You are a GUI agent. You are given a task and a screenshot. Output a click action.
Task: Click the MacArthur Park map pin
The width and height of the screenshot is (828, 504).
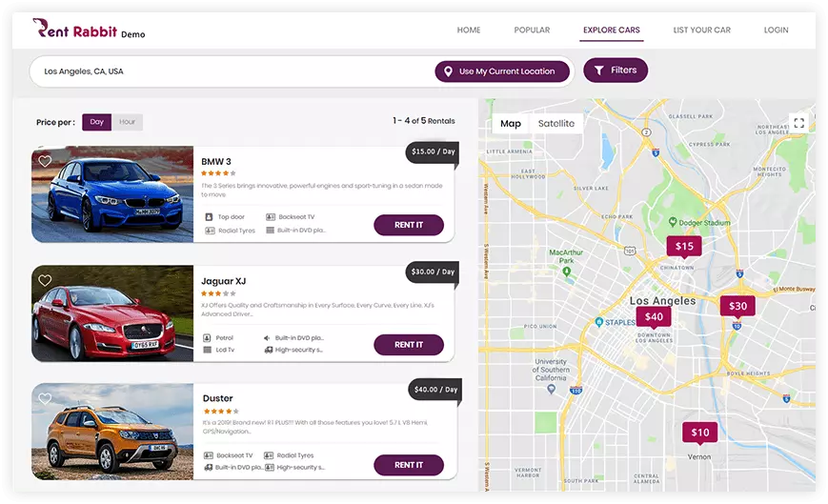(567, 272)
